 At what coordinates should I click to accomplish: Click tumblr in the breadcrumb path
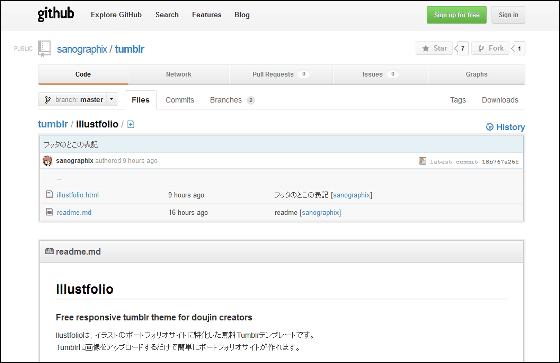coord(53,124)
